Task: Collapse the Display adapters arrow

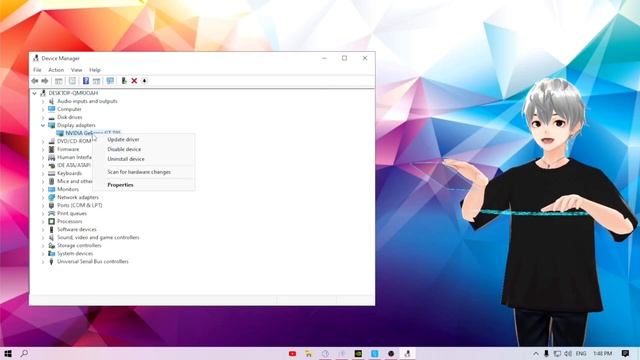Action: point(43,125)
